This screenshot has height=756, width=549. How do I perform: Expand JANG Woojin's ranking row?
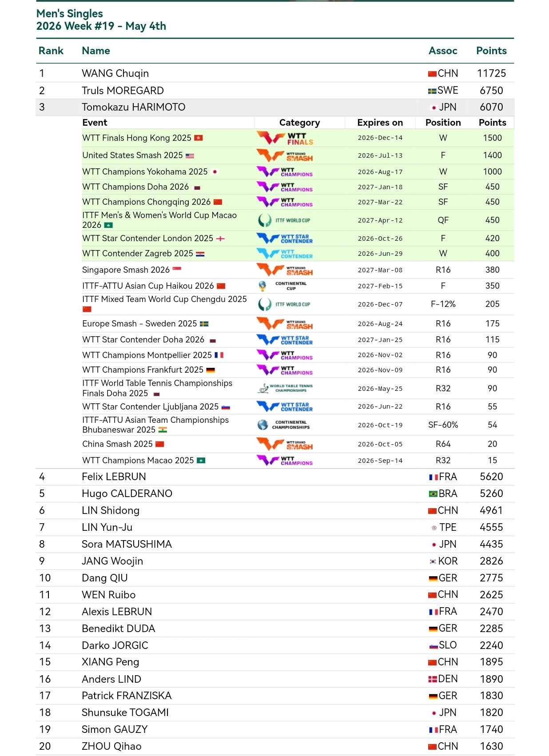point(275,561)
